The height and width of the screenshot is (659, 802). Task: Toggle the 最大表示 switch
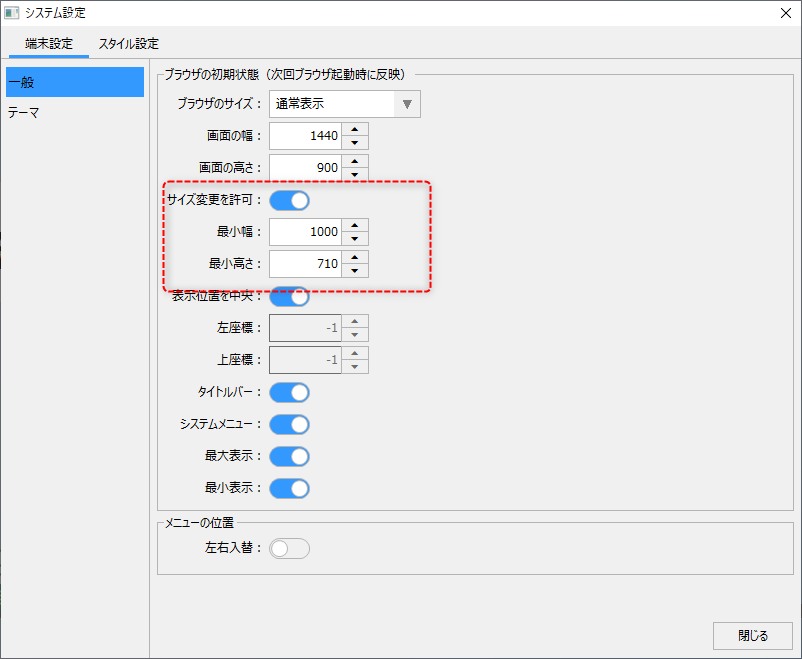click(x=289, y=456)
